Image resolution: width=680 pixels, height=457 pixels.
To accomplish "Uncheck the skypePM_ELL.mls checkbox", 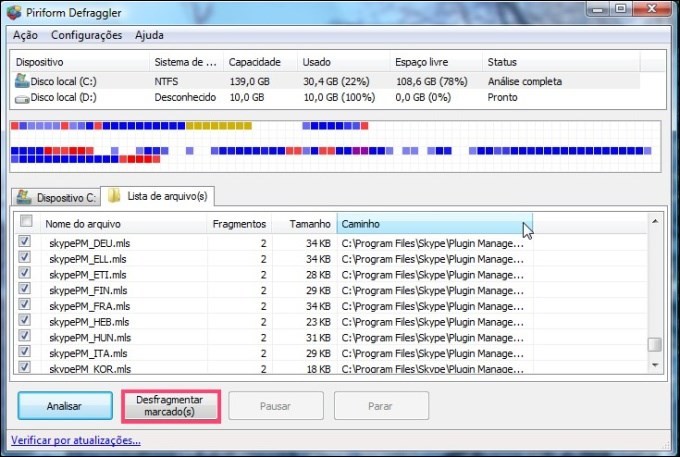I will (24, 257).
